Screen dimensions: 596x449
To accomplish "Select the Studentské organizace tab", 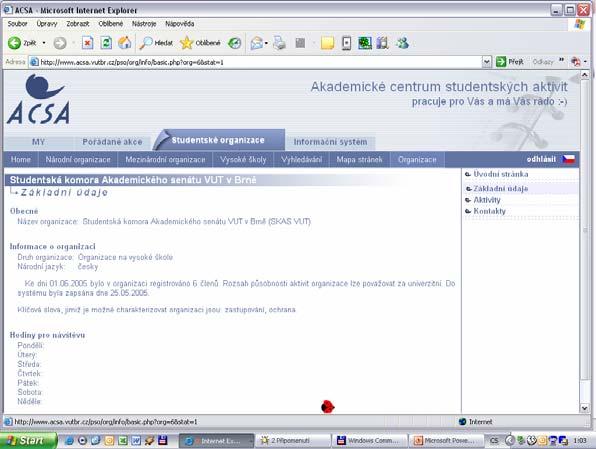I will pos(218,140).
